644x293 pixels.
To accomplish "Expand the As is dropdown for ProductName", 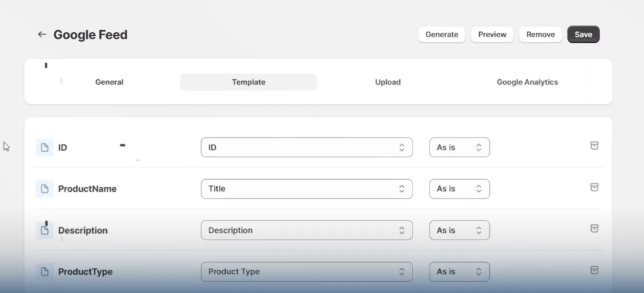I will click(459, 189).
